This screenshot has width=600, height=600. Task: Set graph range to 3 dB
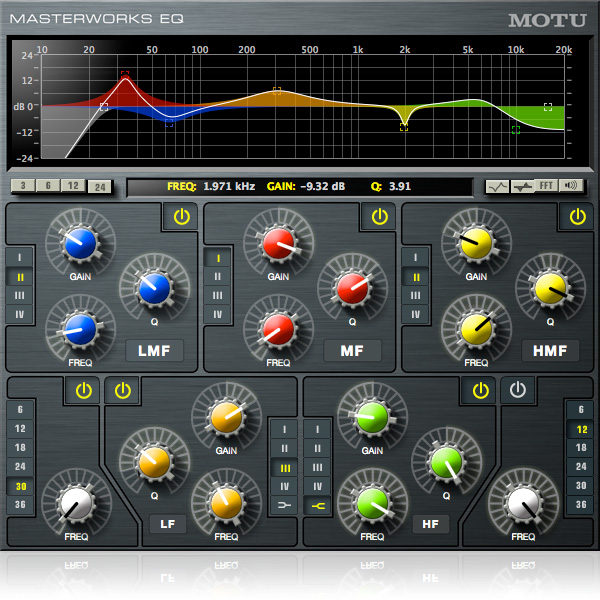23,186
